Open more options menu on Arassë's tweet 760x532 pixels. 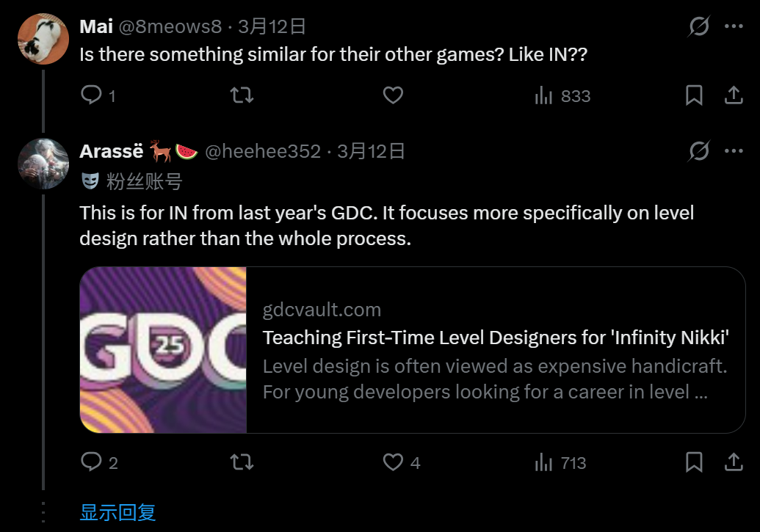(734, 151)
